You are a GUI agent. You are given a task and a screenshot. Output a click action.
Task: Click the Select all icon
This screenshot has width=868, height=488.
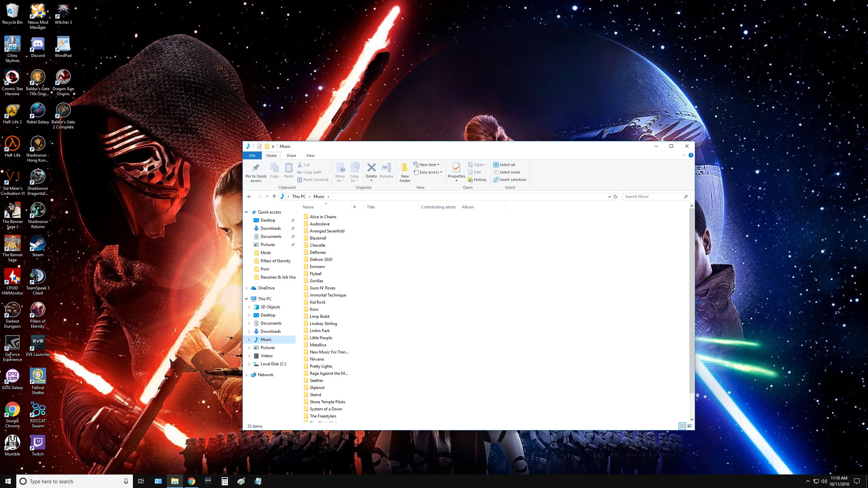tap(496, 165)
